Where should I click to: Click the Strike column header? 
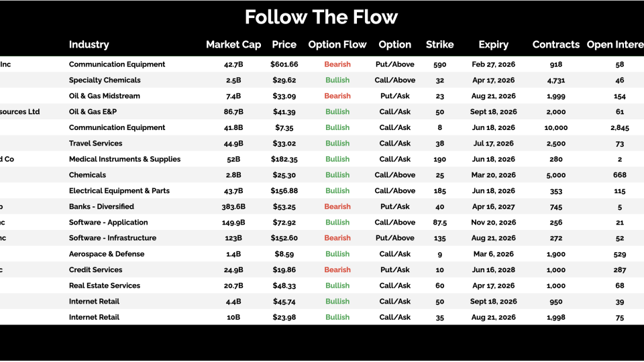coord(439,45)
